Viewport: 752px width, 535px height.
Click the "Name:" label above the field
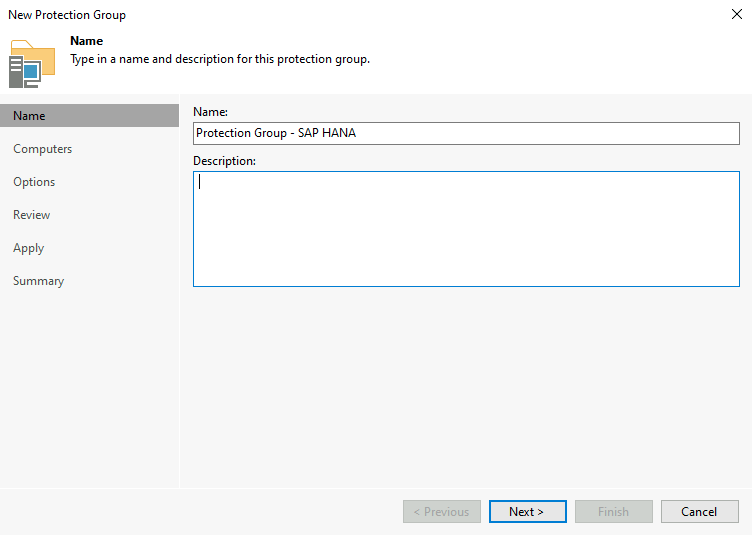coord(210,112)
